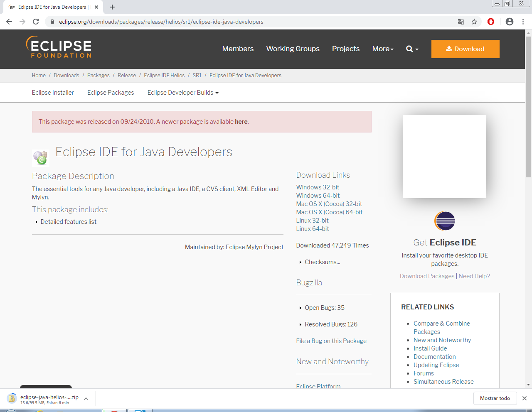Screen dimensions: 532x412
Task: Click the browser forward arrow
Action: 22,22
